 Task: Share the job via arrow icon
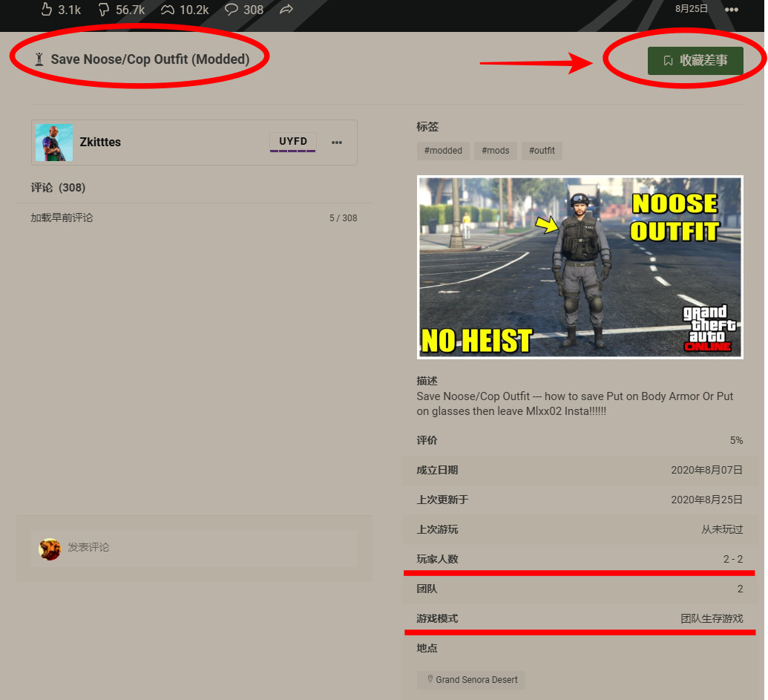(x=286, y=10)
